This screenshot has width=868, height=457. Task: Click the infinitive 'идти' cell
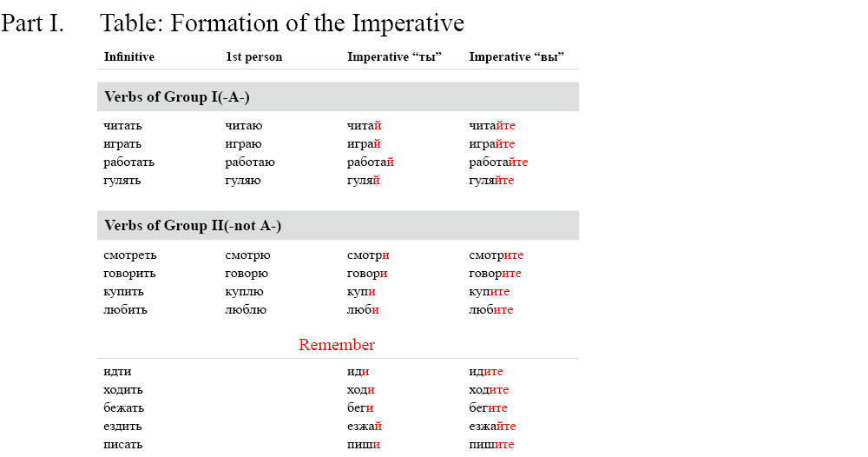(117, 372)
